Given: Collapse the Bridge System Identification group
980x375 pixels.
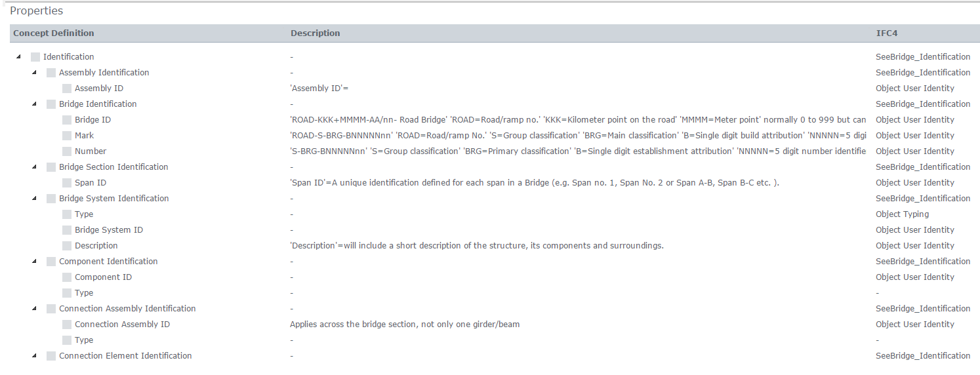Looking at the screenshot, I should [34, 198].
